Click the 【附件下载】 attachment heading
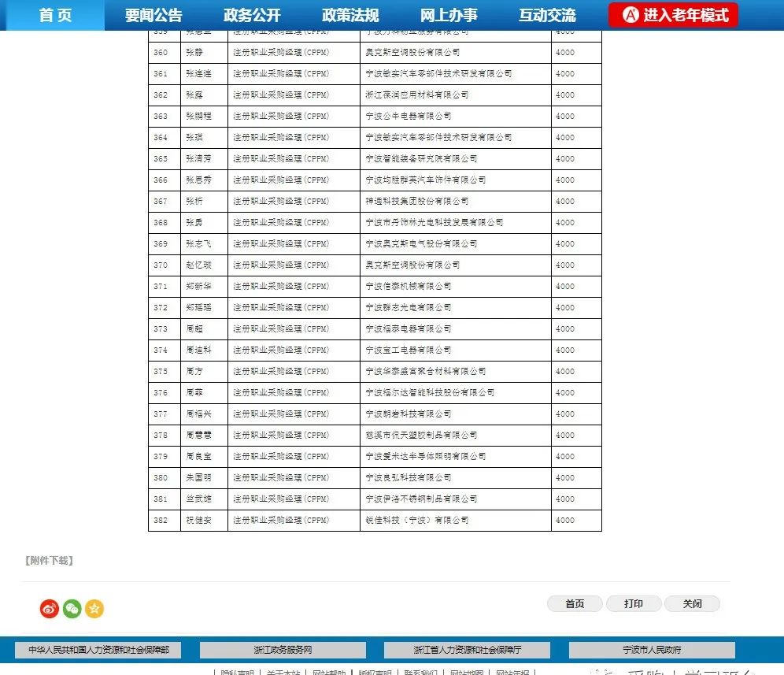 point(49,561)
